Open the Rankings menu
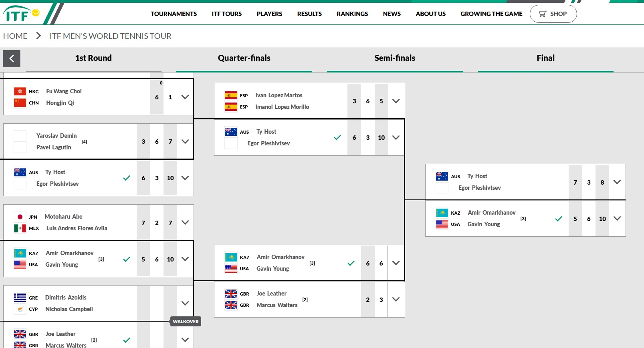Screen dimensions: 644x348 [x=352, y=14]
